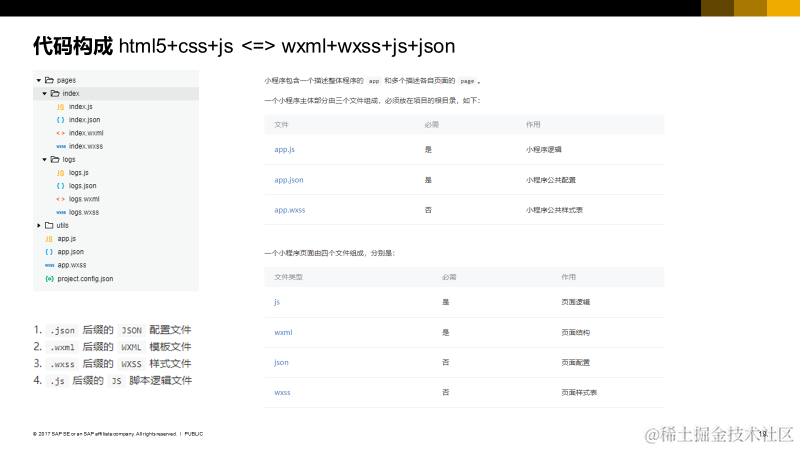Click the 页面样式表 table cell

tap(579, 393)
